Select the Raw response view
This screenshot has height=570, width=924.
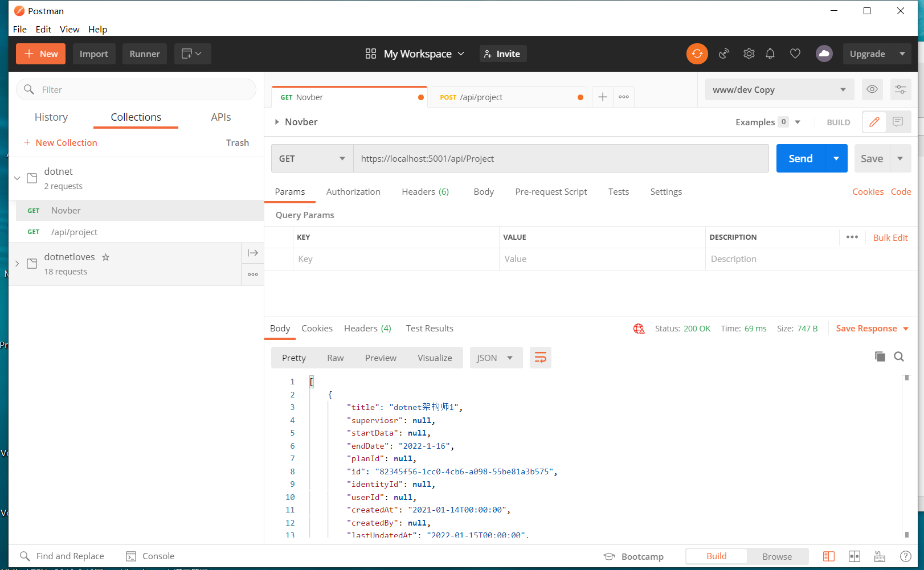coord(336,358)
